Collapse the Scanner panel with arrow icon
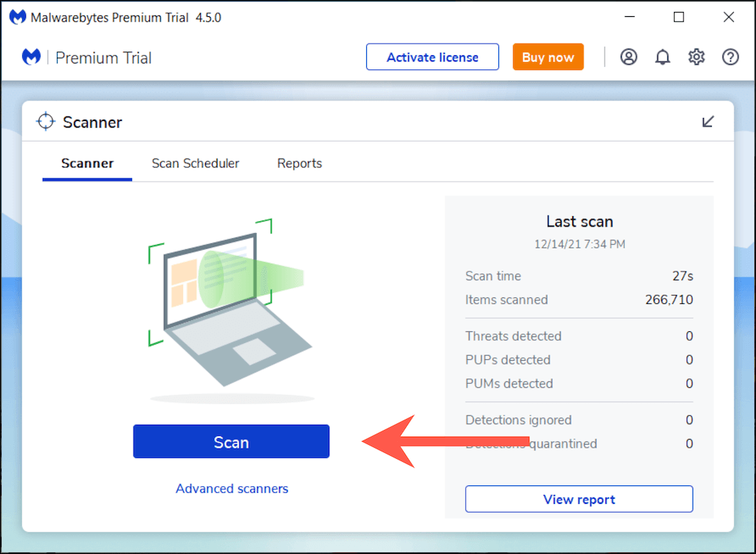The width and height of the screenshot is (756, 554). click(x=708, y=122)
